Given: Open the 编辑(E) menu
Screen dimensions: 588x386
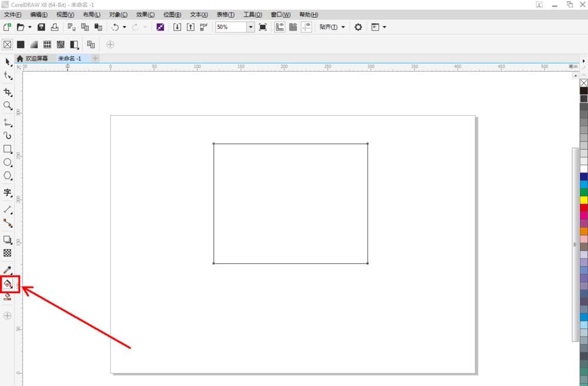Looking at the screenshot, I should pyautogui.click(x=39, y=15).
